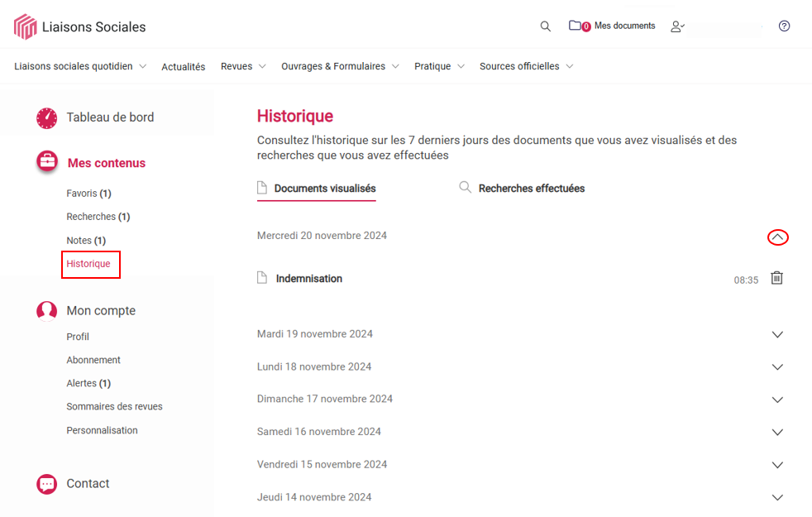Click the Historique page heading
Screen dimensions: 812x517
(x=295, y=116)
